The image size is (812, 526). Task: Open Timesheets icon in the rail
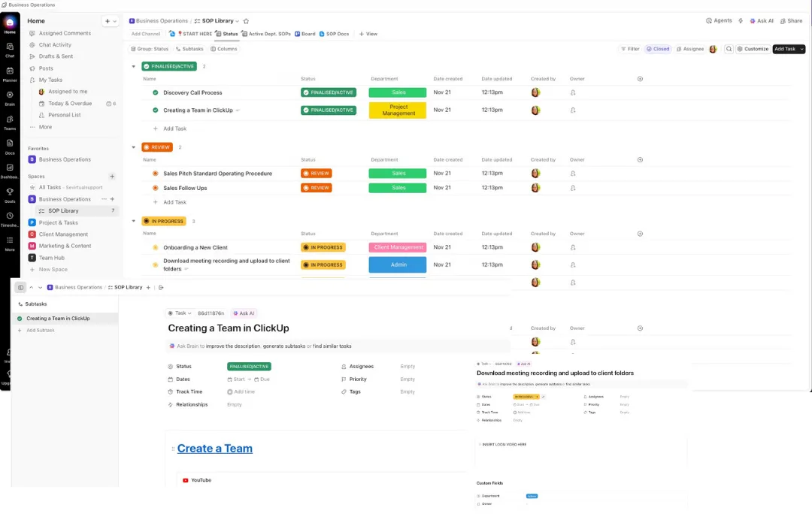click(x=10, y=219)
